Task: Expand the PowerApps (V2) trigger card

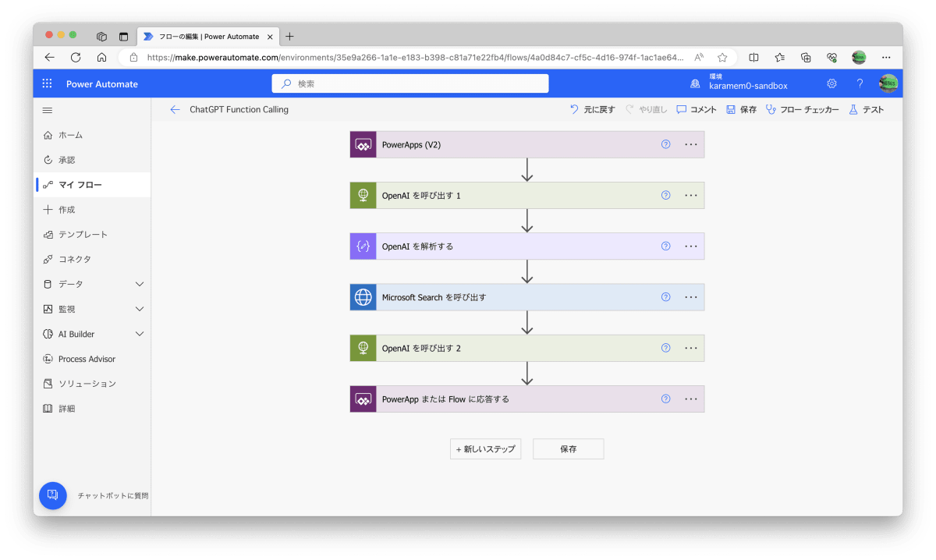Action: 527,144
